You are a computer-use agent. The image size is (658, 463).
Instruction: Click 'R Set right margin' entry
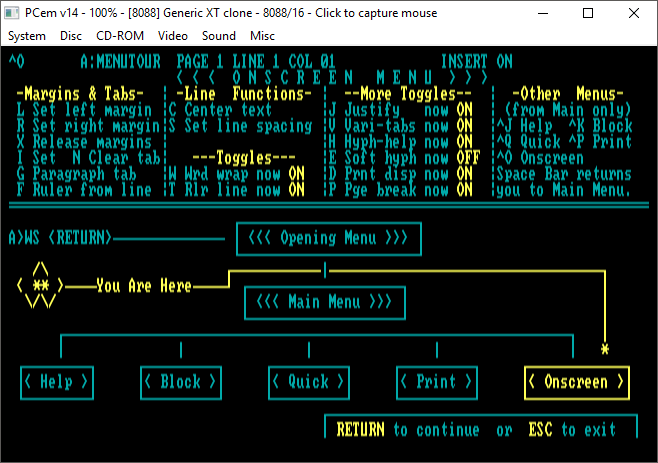88,126
